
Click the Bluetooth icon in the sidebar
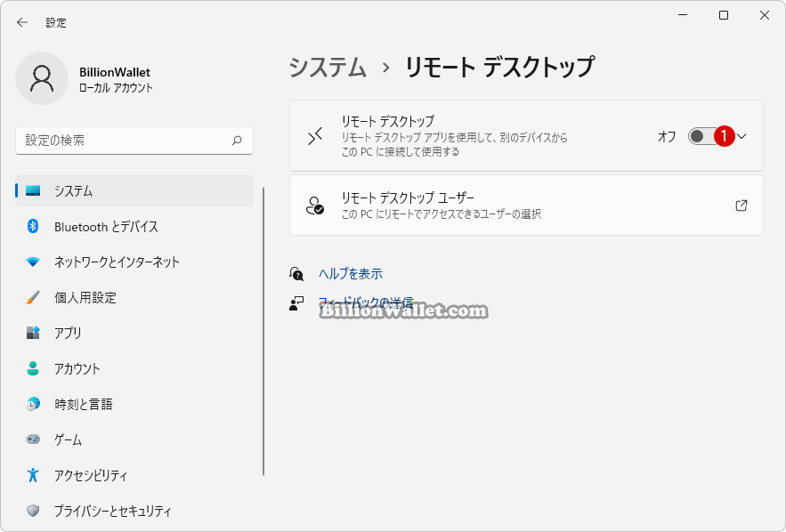33,227
